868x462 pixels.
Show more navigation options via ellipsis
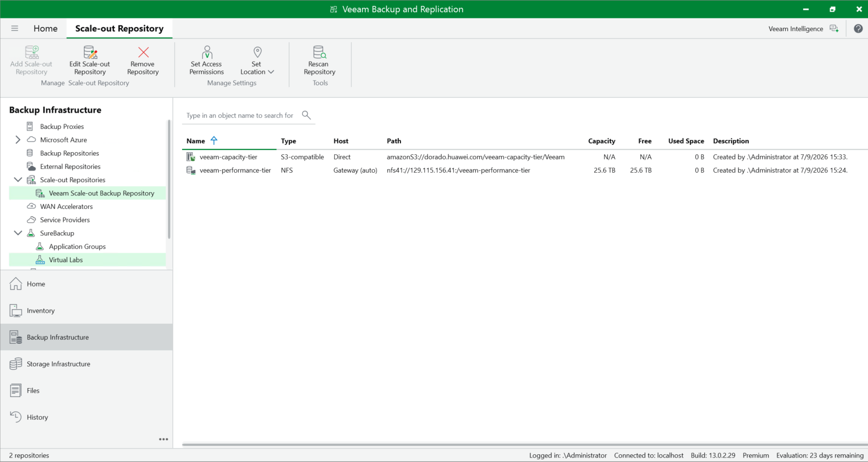tap(163, 439)
